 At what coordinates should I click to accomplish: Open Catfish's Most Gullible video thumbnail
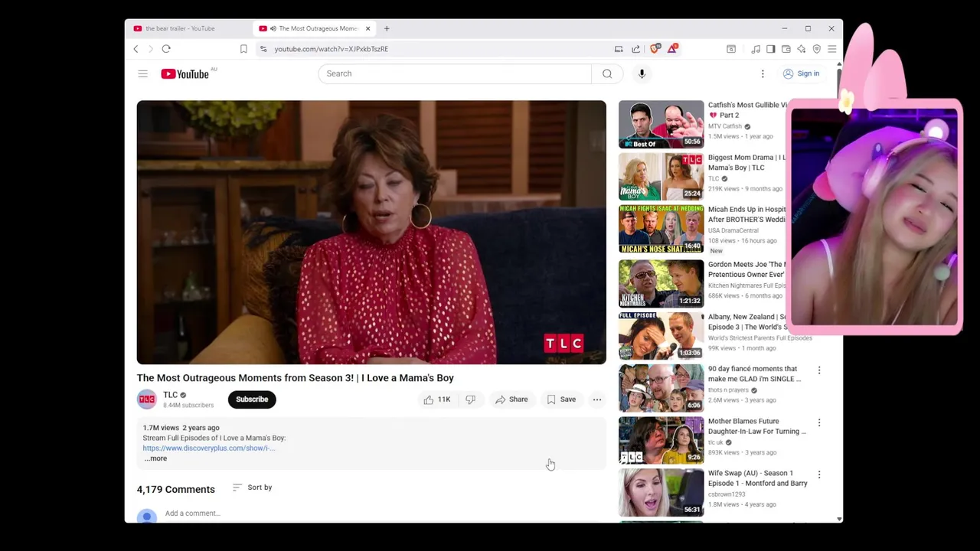(x=661, y=125)
